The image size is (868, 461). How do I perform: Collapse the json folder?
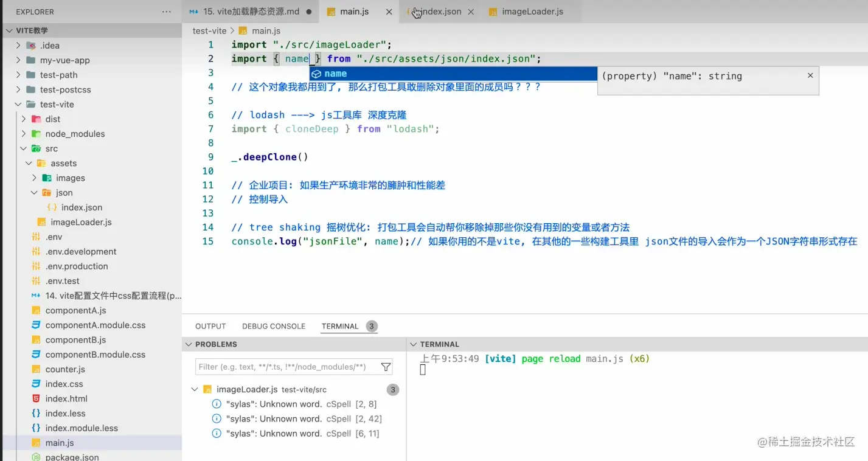[x=34, y=193]
